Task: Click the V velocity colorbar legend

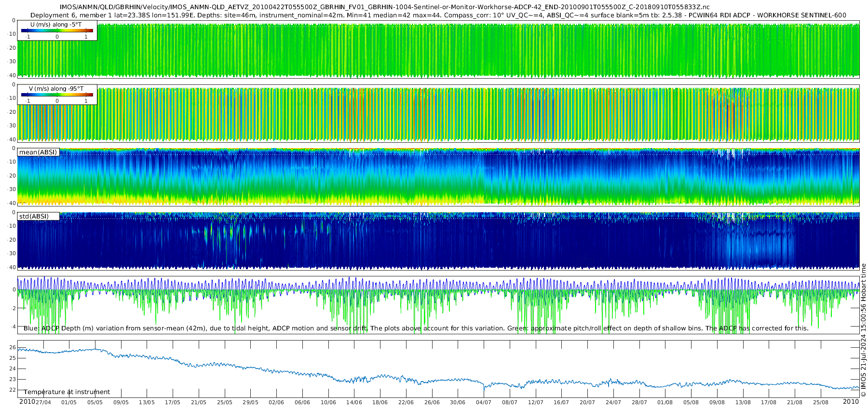Action: click(x=57, y=95)
